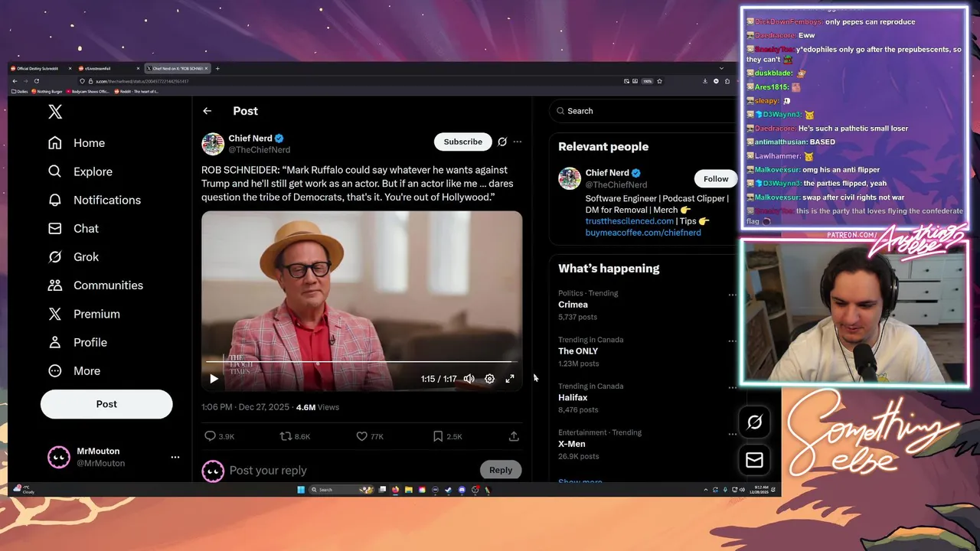Open options for The ONLY trend
The width and height of the screenshot is (980, 551).
(732, 341)
